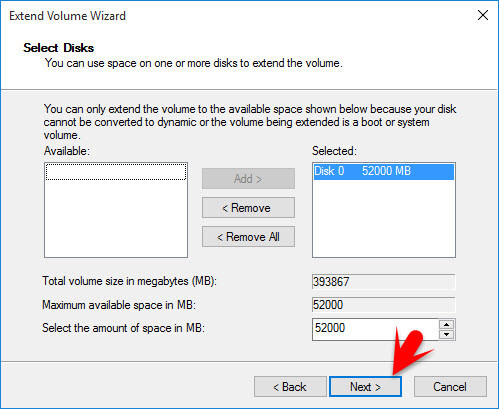Select Disk 0 52000 MB in Selected list

coord(384,171)
